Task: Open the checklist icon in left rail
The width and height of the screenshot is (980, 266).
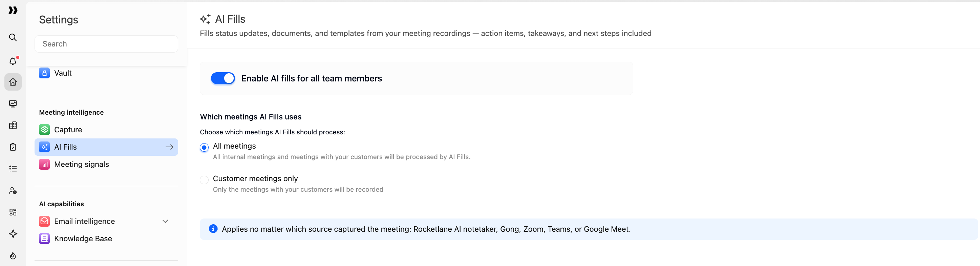Action: coord(13,168)
